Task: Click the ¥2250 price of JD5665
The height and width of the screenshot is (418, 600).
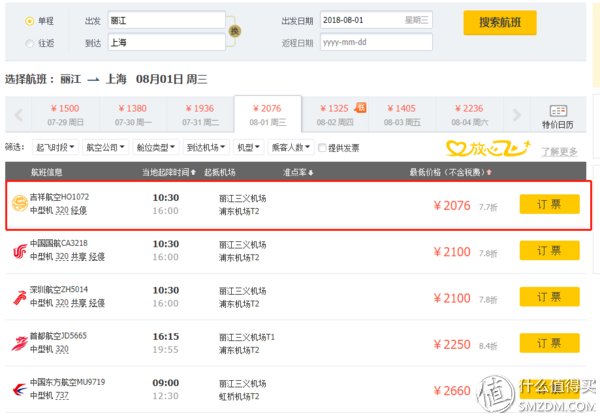Action: (452, 345)
